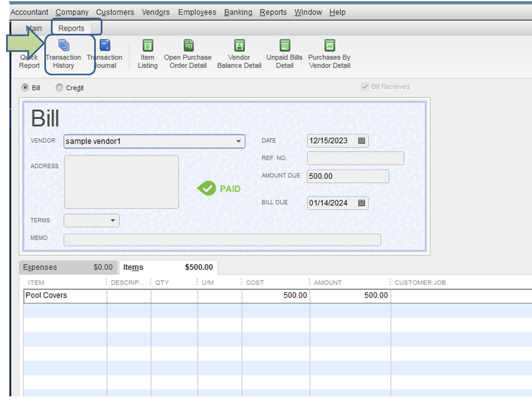Switch to the Expenses tab
The width and height of the screenshot is (532, 408).
[x=68, y=267]
